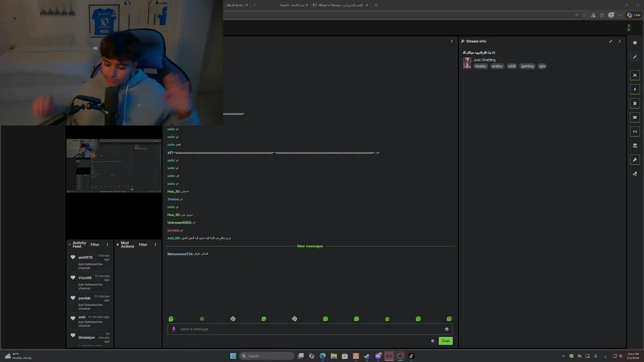Viewport: 644px width, 362px height.
Task: Pick the last emote in the emote row
Action: pos(449,319)
